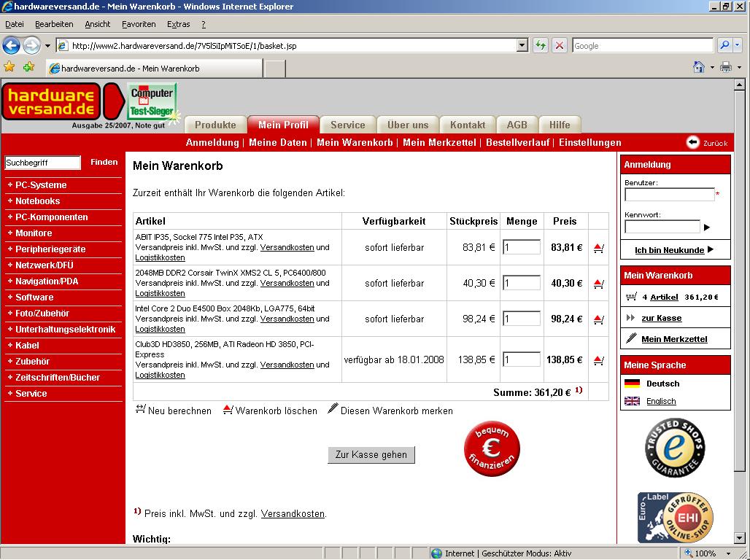Switch to the Service tab
The height and width of the screenshot is (560, 750).
point(348,125)
